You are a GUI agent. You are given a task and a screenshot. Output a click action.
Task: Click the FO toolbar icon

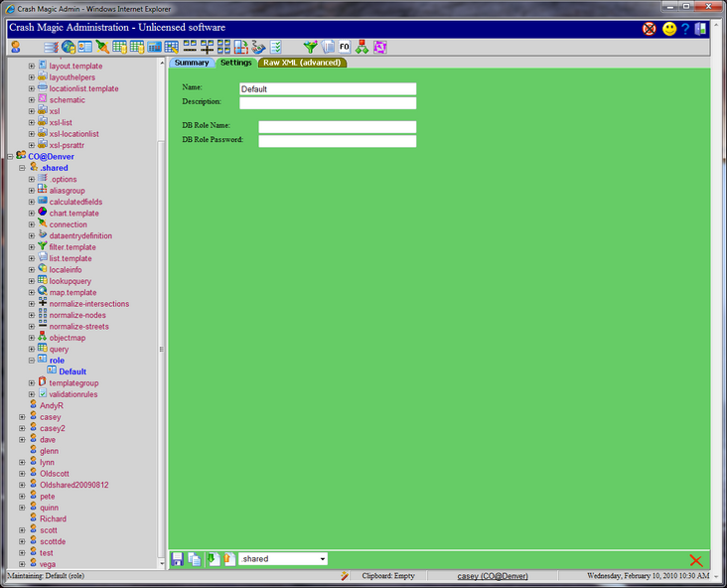[344, 47]
